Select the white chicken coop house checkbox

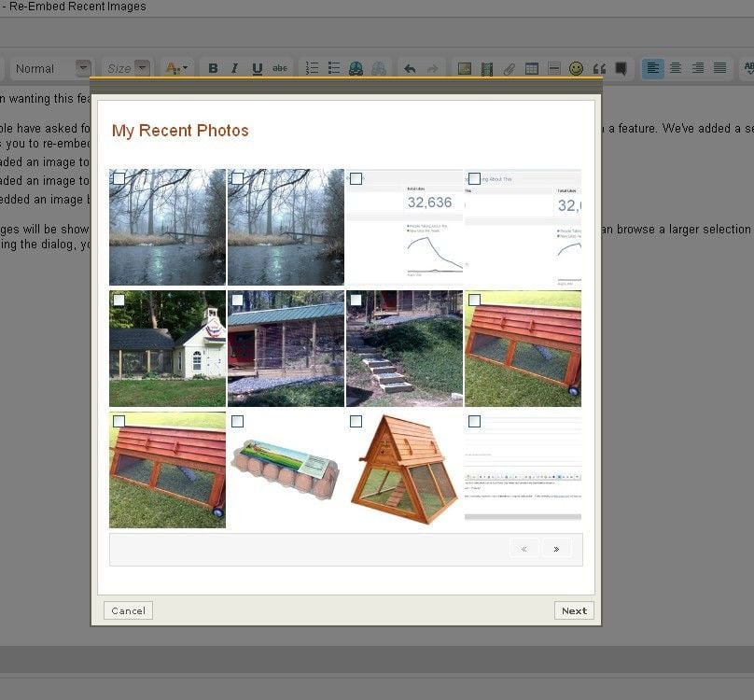click(x=119, y=301)
